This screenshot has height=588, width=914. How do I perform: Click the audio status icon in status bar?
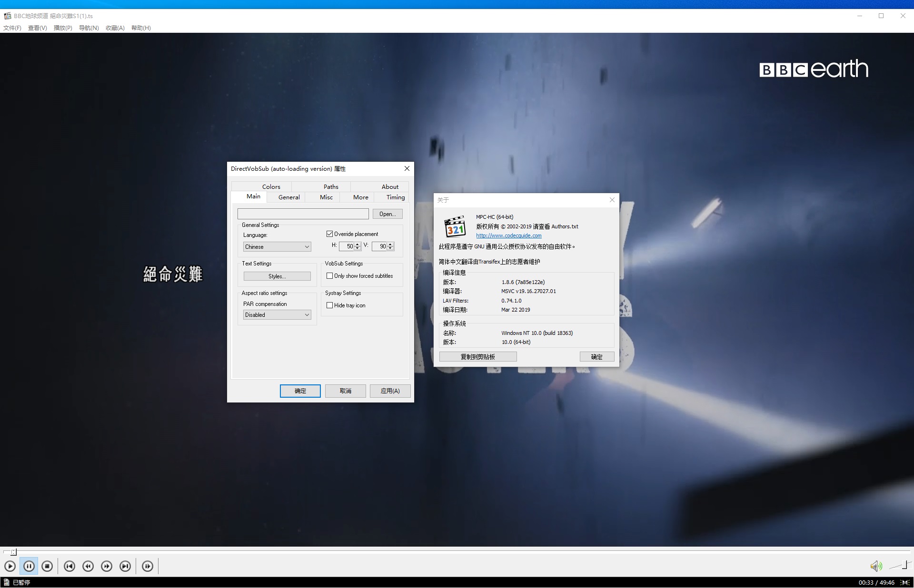904,582
